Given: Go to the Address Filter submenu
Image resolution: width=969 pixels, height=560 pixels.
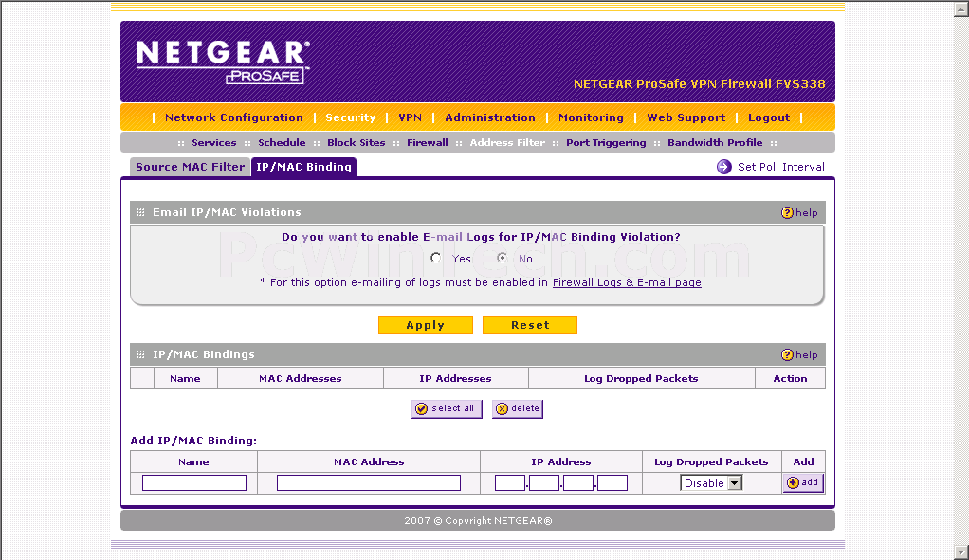Looking at the screenshot, I should point(507,143).
